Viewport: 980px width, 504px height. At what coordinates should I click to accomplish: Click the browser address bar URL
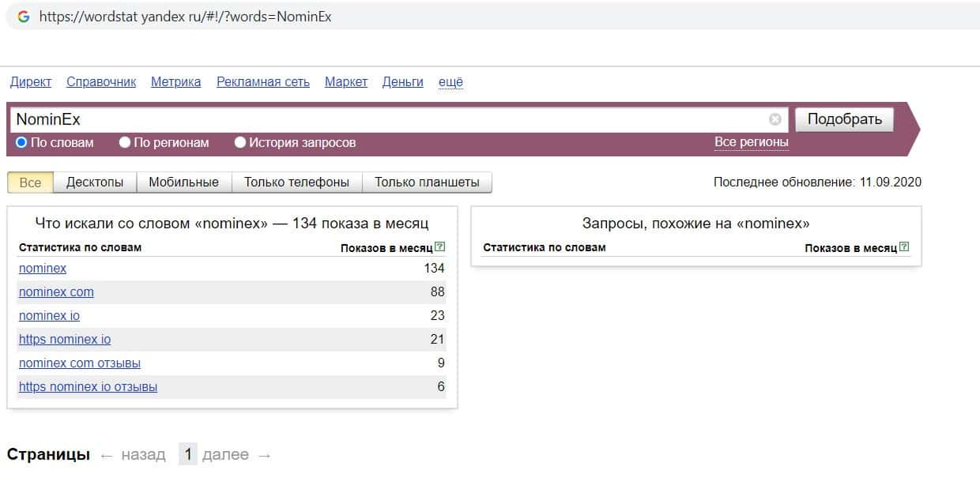[x=185, y=17]
